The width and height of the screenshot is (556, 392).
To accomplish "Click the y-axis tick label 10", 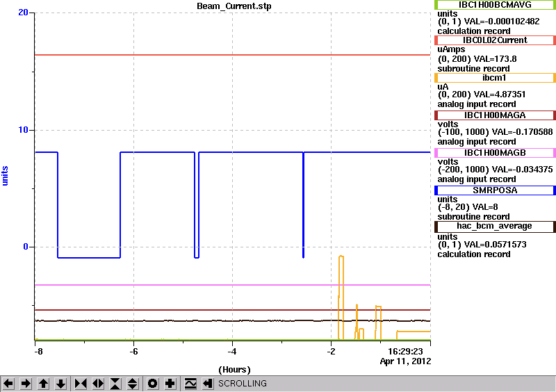I will (23, 130).
